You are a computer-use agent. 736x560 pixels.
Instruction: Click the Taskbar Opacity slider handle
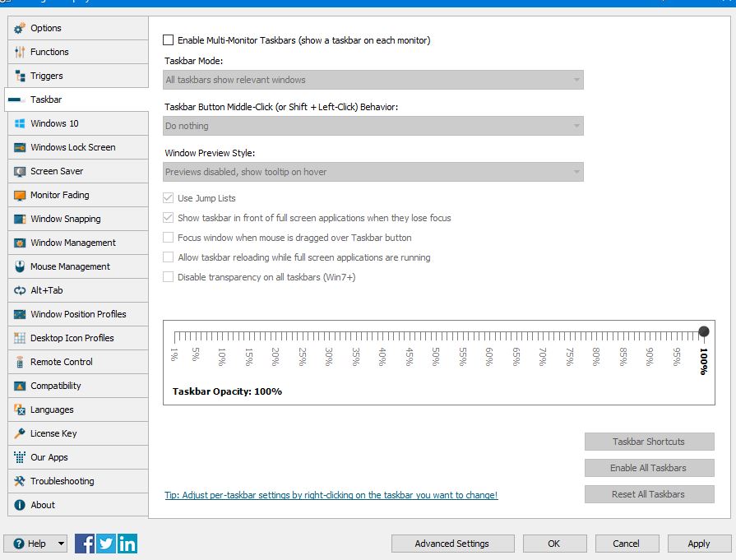(x=704, y=331)
